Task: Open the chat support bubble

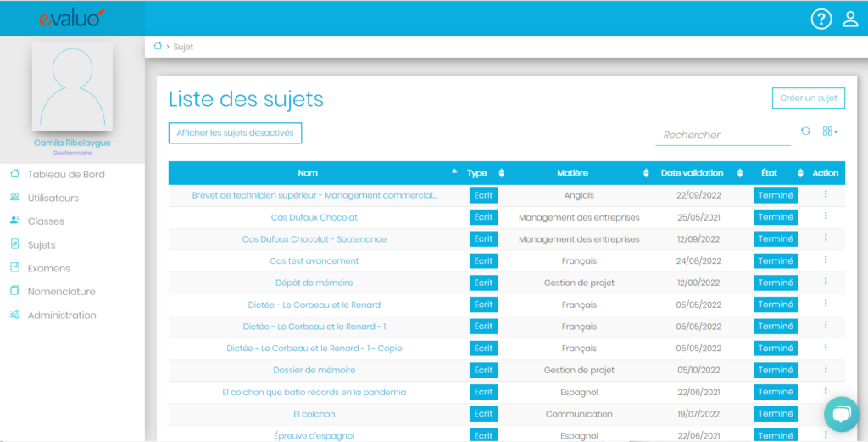Action: [841, 414]
